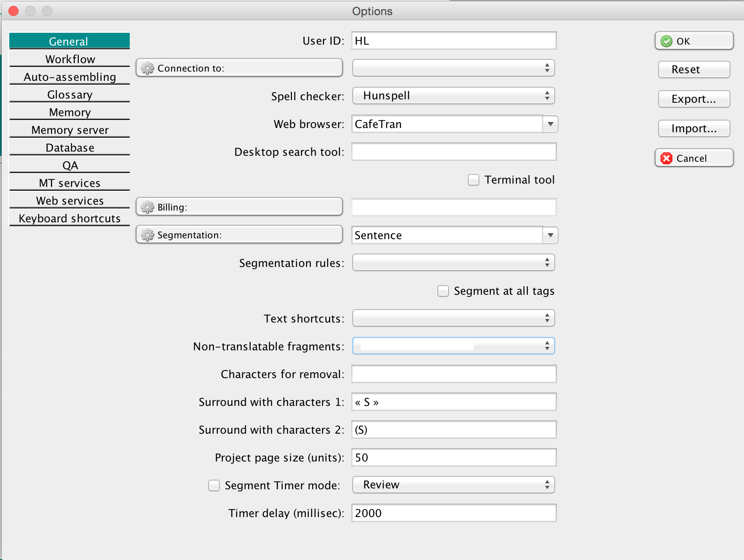Click into the User ID field
The height and width of the screenshot is (560, 744).
[453, 41]
